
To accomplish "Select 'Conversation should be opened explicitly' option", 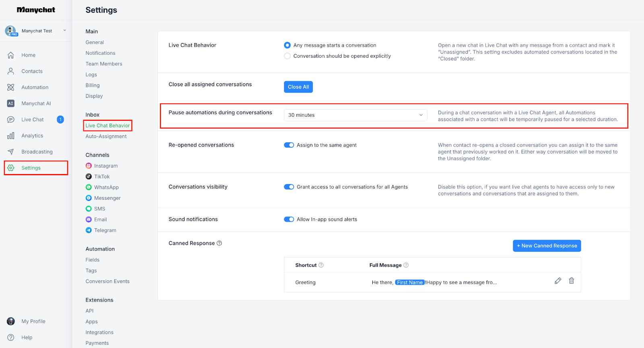I will tap(287, 56).
